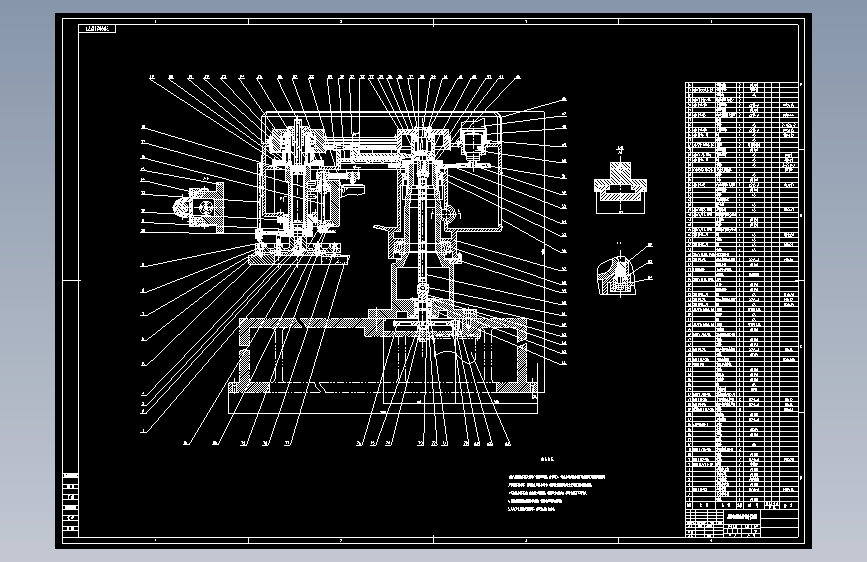This screenshot has width=867, height=562.
Task: Click the lower detail view with three leader callouts
Action: pos(624,273)
